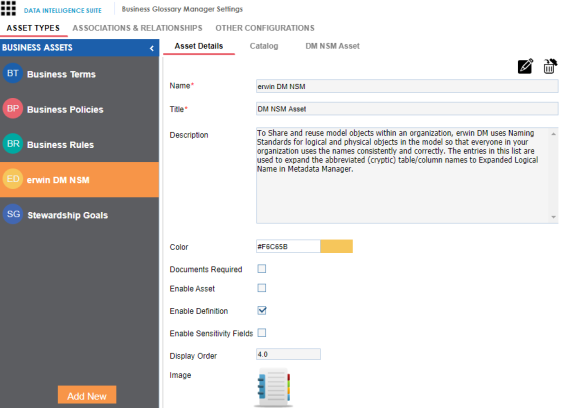Enable the Enable Asset checkbox
This screenshot has height=408, width=561.
262,288
